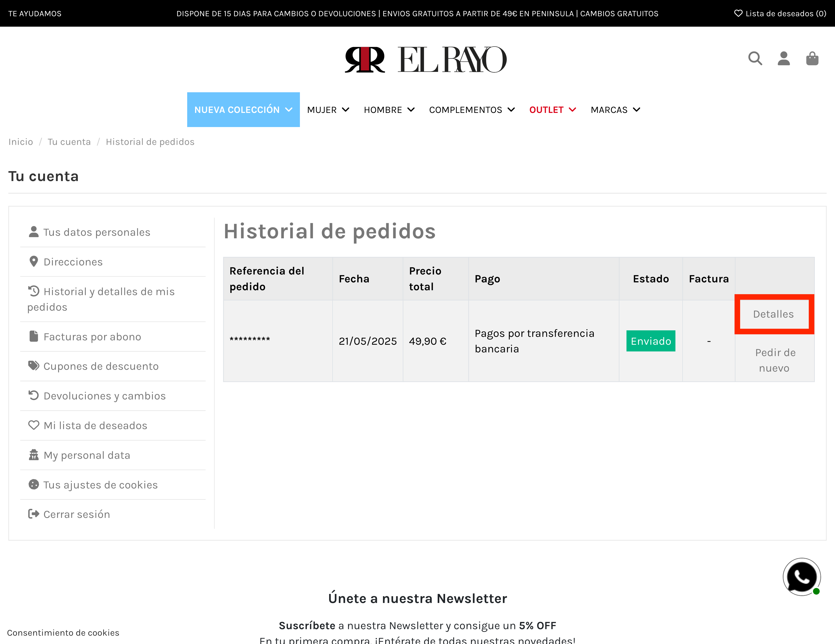Expand the NUEVA COLECCIÓN dropdown
The height and width of the screenshot is (644, 835).
click(x=243, y=110)
